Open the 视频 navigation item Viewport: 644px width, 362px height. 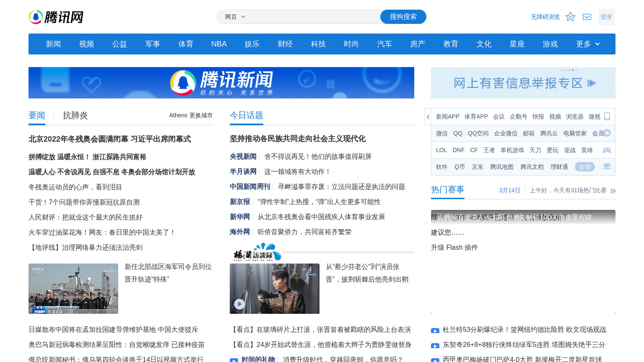pos(86,44)
